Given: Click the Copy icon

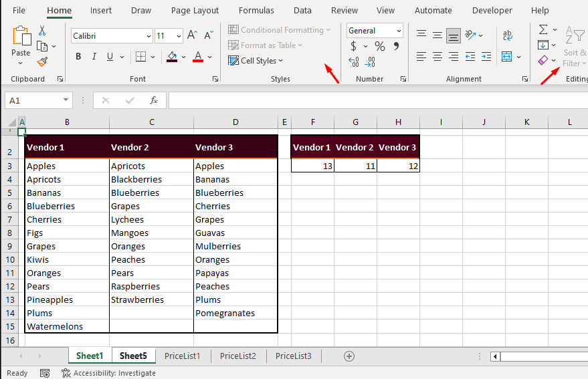Looking at the screenshot, I should [42, 47].
